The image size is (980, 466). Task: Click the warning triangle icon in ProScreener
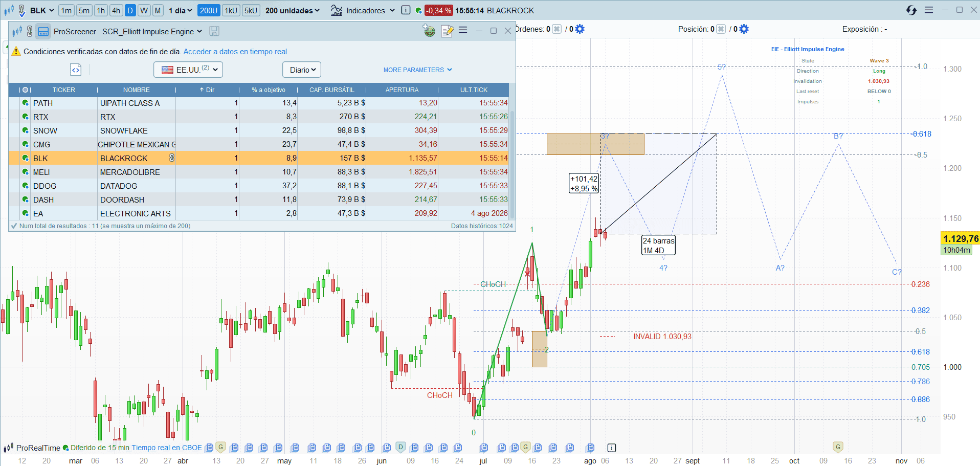[x=16, y=51]
